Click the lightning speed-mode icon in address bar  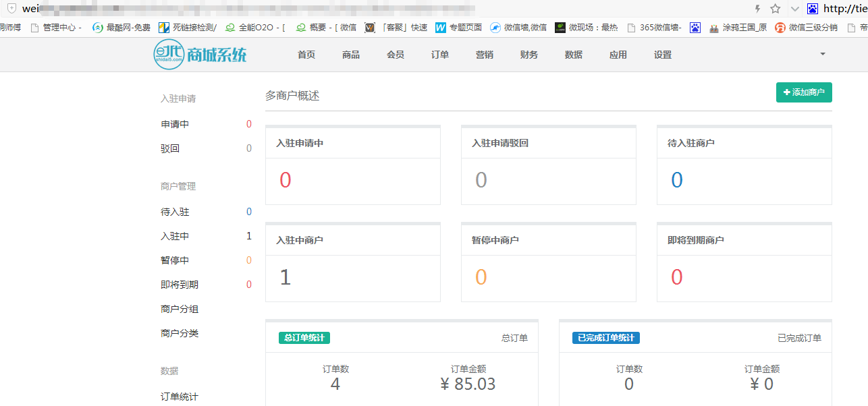coord(757,9)
